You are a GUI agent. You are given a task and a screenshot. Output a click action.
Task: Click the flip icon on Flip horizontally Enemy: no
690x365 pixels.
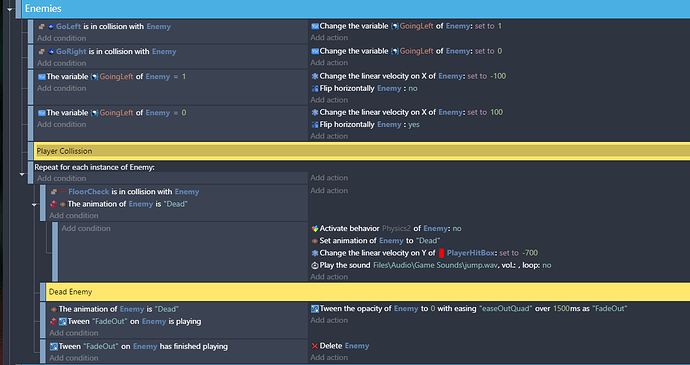click(315, 88)
